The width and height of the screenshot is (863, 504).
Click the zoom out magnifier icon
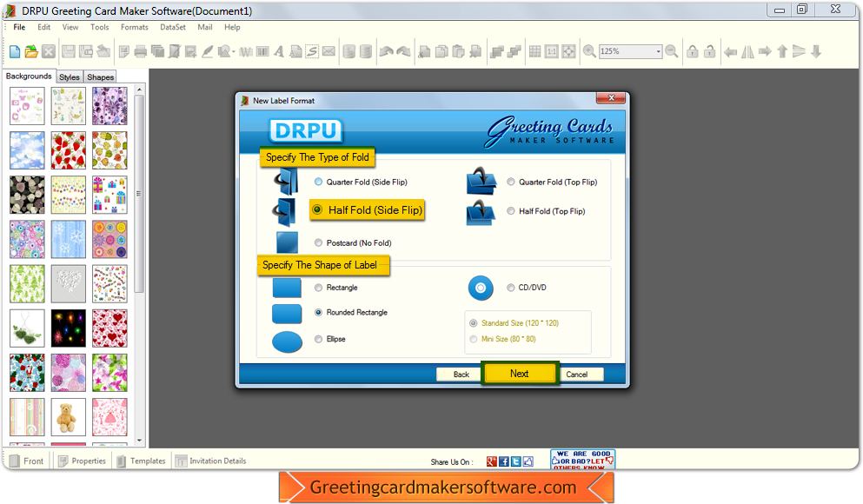click(672, 52)
